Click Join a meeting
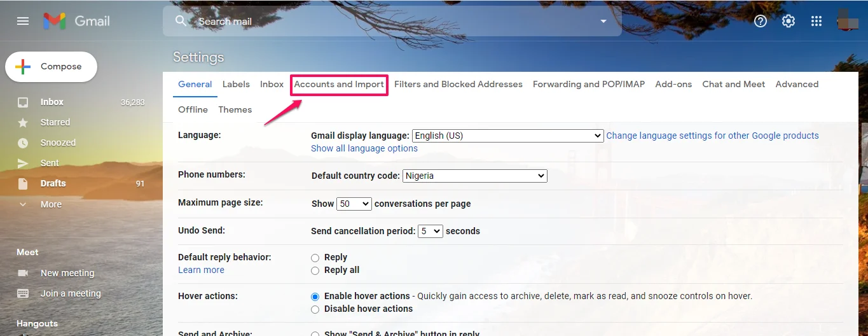Image resolution: width=868 pixels, height=336 pixels. (71, 293)
